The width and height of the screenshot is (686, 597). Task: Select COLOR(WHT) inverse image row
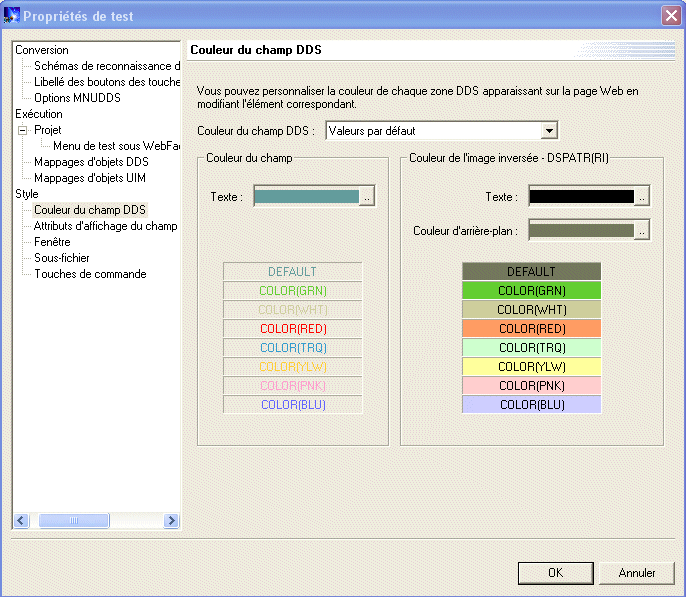532,310
